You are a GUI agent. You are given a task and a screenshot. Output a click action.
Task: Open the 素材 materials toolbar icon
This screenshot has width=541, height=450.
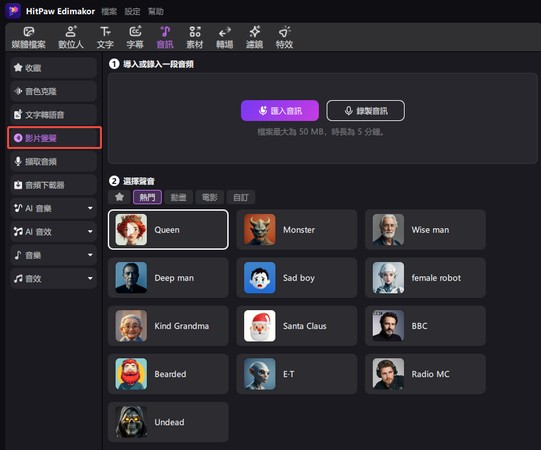pyautogui.click(x=195, y=37)
